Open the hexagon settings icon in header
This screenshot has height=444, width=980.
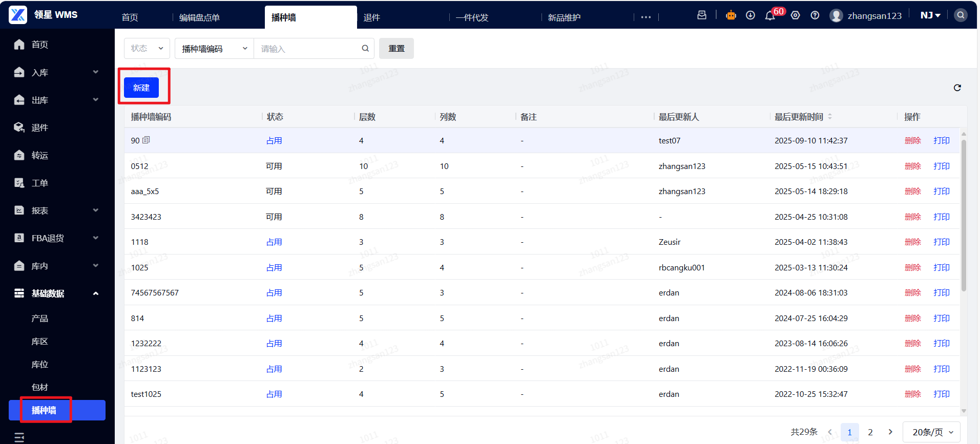coord(795,15)
